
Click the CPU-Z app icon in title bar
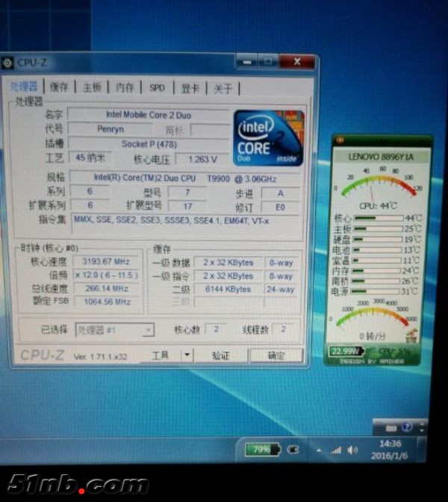click(7, 64)
